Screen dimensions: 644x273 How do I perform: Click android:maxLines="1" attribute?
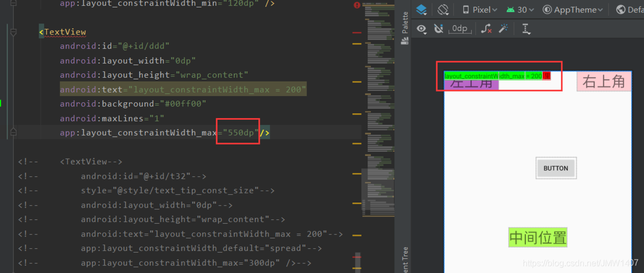click(x=112, y=118)
